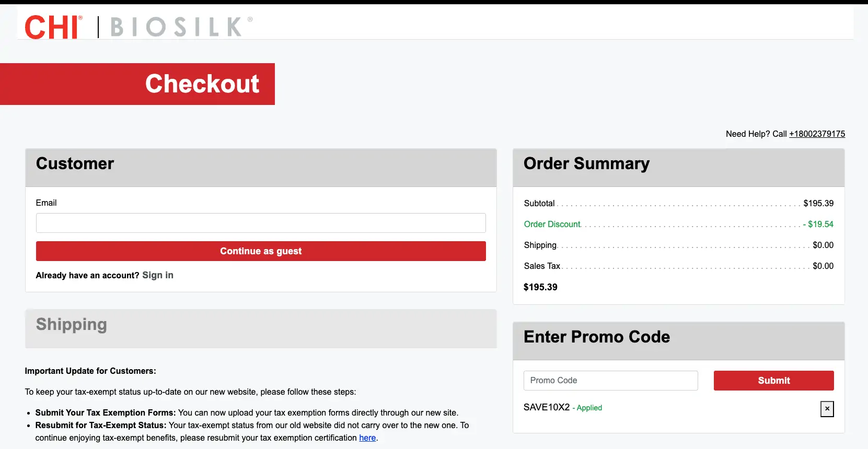This screenshot has height=449, width=868.
Task: Click the Subtotal amount $195.39
Action: [818, 203]
